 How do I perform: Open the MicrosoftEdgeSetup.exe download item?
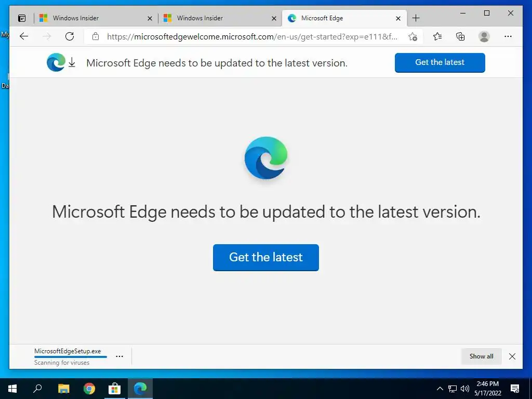pyautogui.click(x=68, y=351)
